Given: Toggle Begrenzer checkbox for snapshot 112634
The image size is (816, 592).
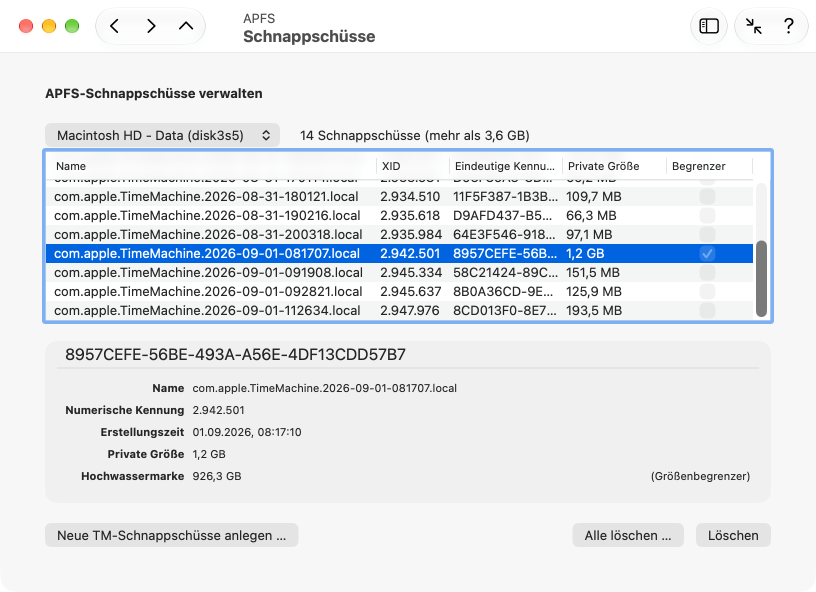Looking at the screenshot, I should click(707, 311).
